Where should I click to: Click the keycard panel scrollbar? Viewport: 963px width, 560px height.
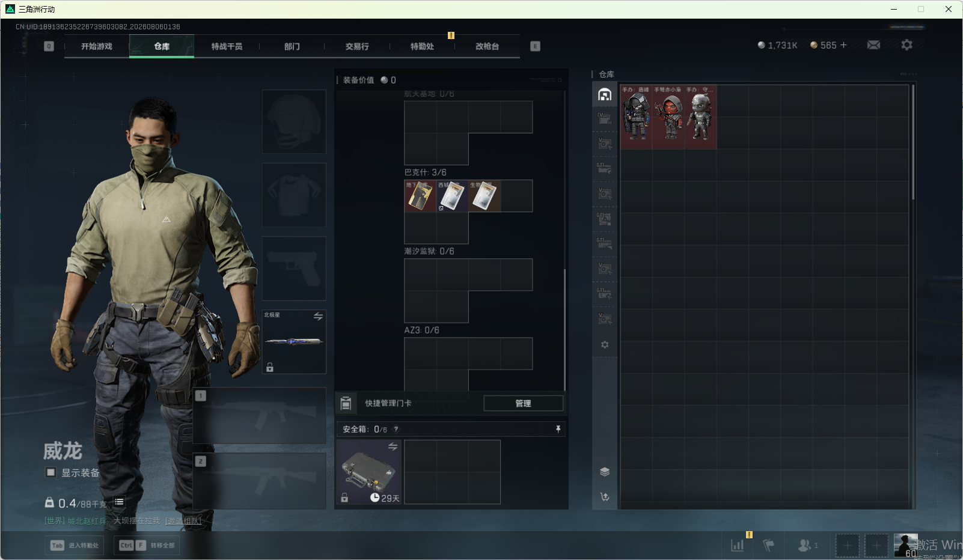coord(564,329)
